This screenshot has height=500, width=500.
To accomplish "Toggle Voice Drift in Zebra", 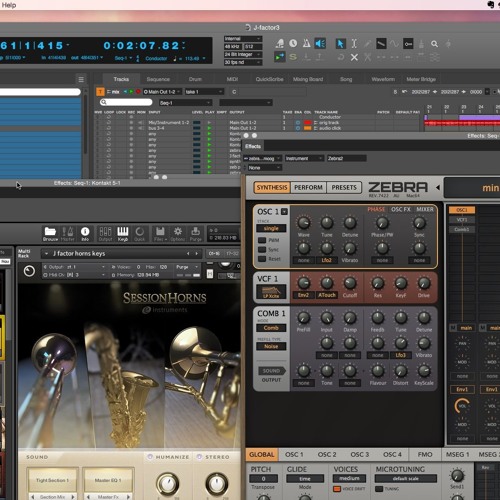I will 337,489.
